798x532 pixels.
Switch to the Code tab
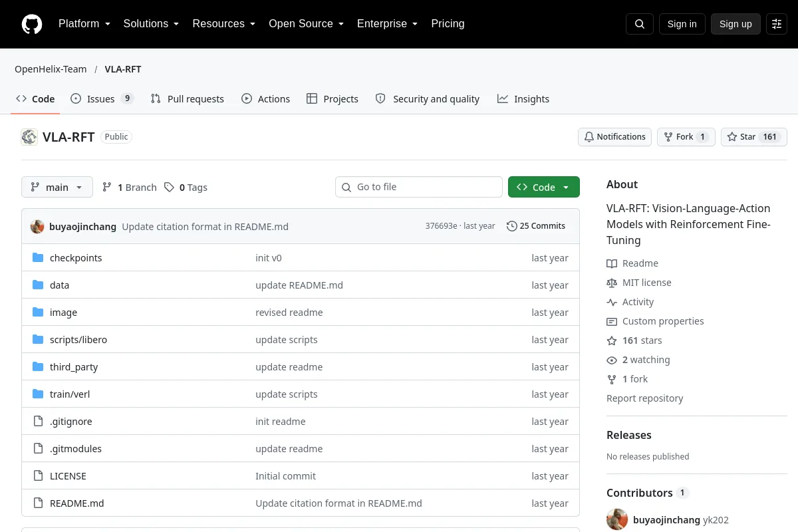[x=35, y=99]
